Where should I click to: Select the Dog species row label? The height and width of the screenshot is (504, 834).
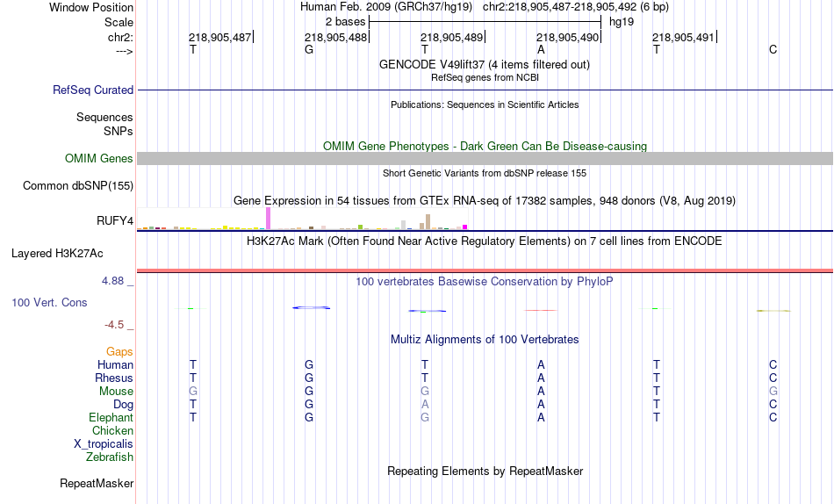click(123, 405)
